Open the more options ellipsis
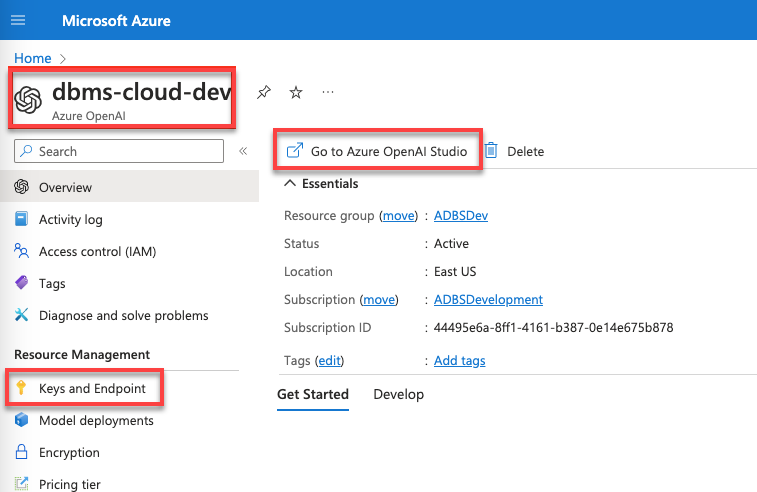 pyautogui.click(x=328, y=92)
